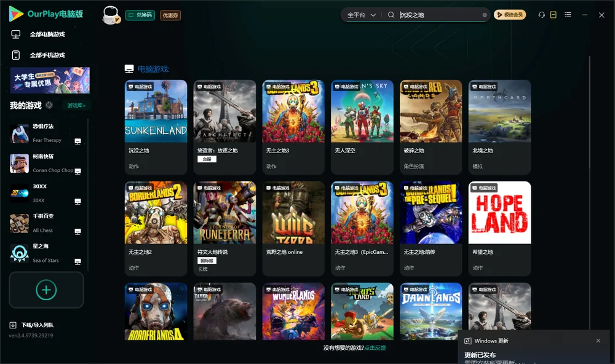Launch 柯南快斩 Conan Chop Chop
Image resolution: width=615 pixels, height=364 pixels.
coord(46,163)
